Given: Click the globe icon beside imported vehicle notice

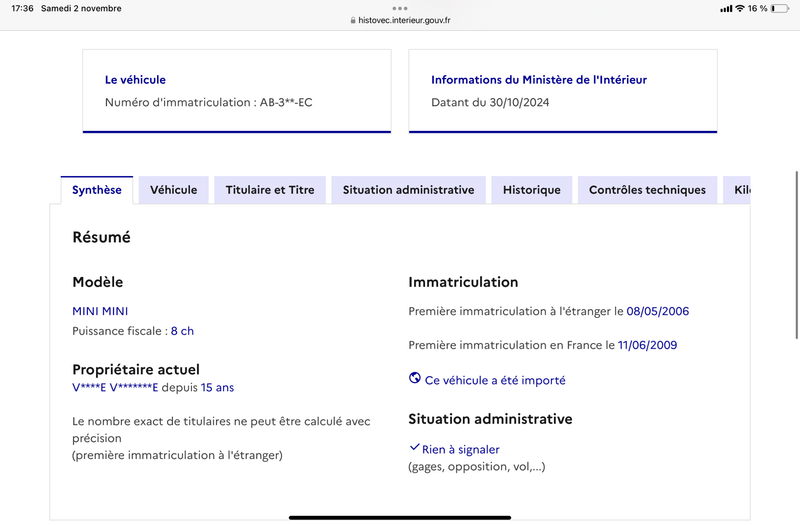Looking at the screenshot, I should 415,378.
